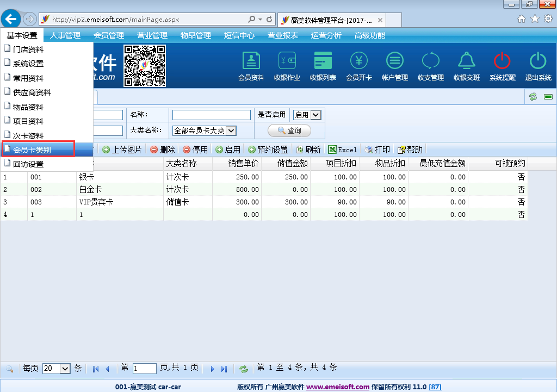Go to the next page arrow in pager
This screenshot has height=392, width=557.
pos(213,369)
